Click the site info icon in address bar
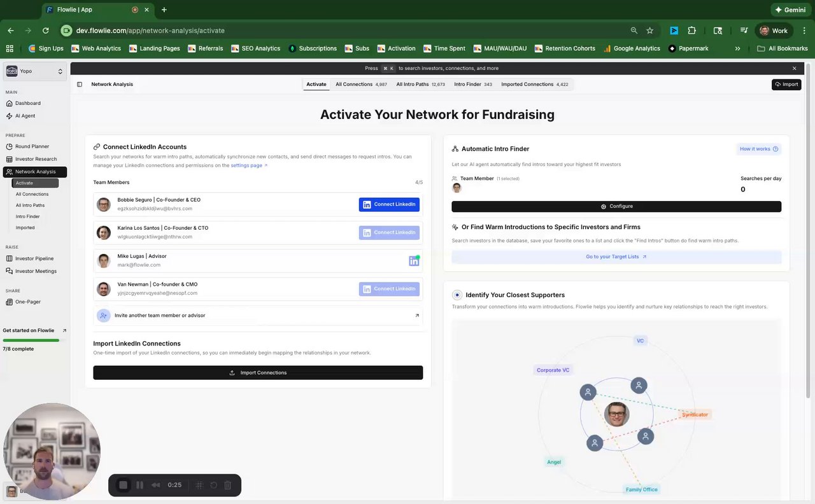 click(66, 31)
